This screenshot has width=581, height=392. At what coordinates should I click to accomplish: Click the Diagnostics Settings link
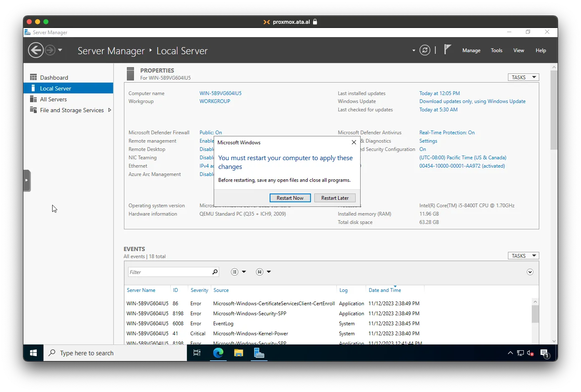tap(428, 141)
